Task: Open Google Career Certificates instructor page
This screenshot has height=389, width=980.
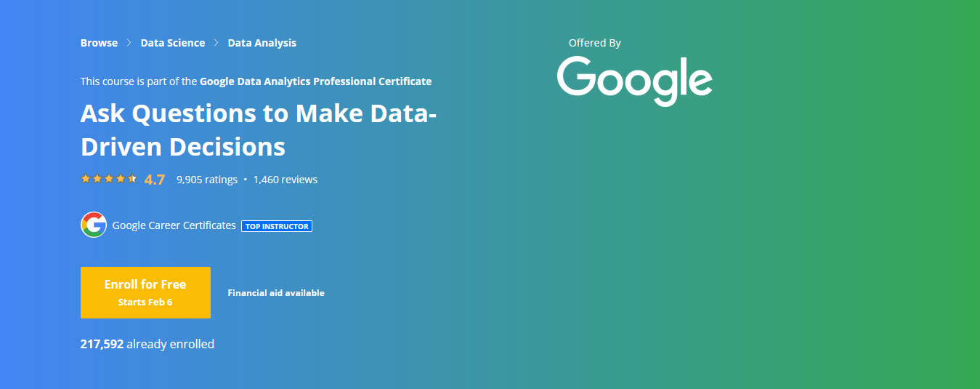Action: pyautogui.click(x=174, y=225)
